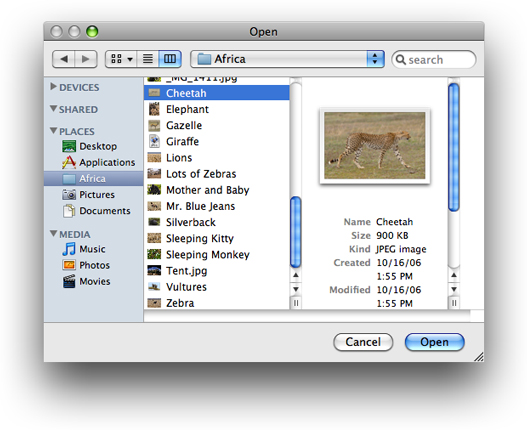Image resolution: width=527 pixels, height=430 pixels.
Task: Click the file list scrollbar thumb
Action: coord(295,232)
